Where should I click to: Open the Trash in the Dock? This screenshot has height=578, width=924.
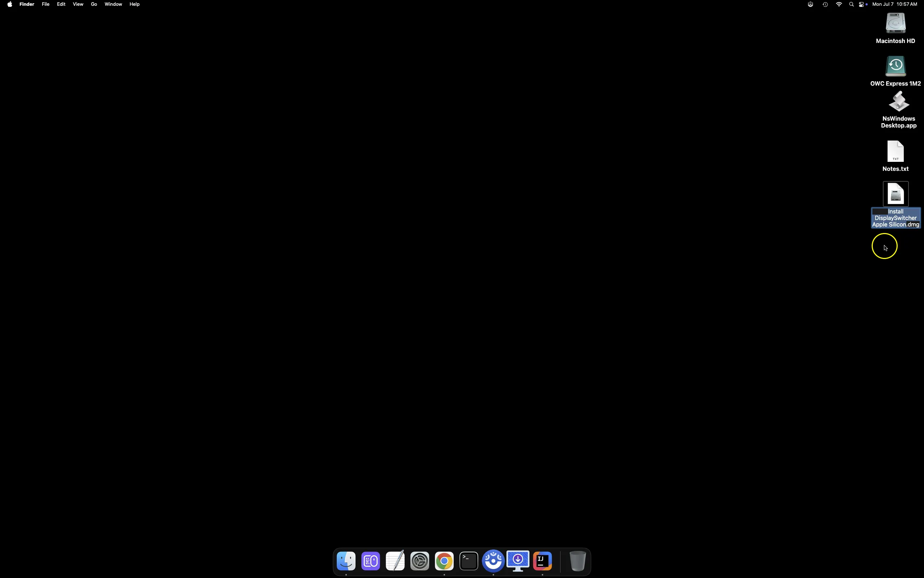[578, 561]
